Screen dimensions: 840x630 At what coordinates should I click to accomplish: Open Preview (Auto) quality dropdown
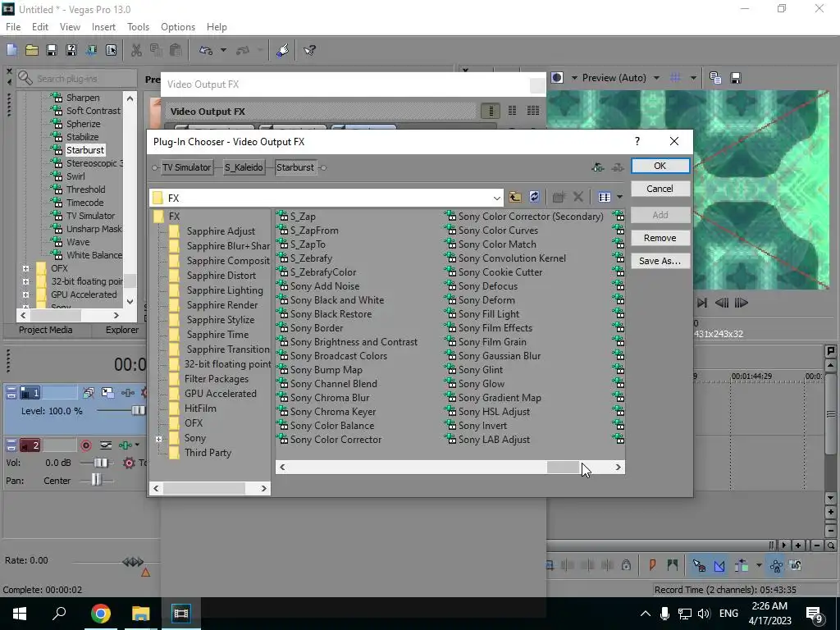click(x=657, y=78)
